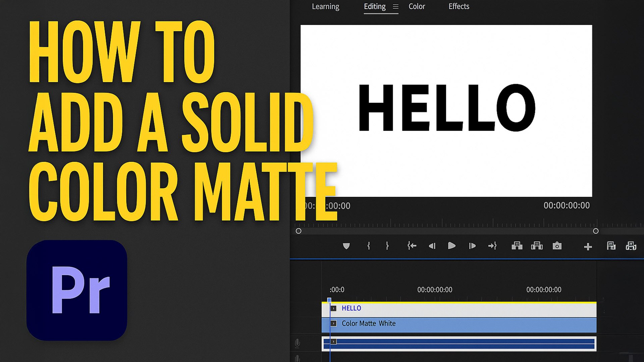
Task: Mark Out with the right brace icon
Action: click(x=387, y=246)
